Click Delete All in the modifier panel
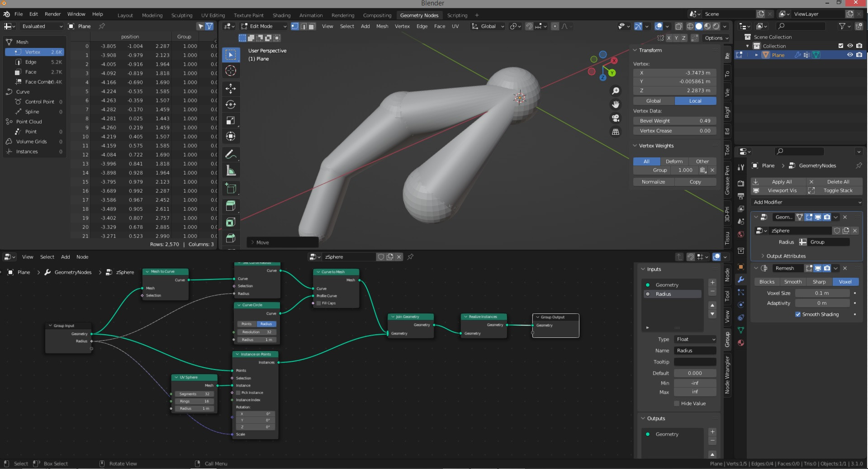 (x=839, y=181)
